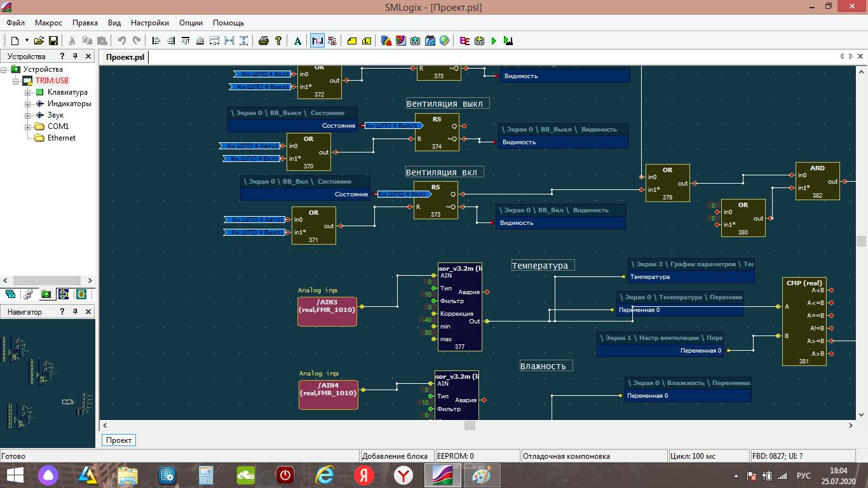This screenshot has height=488, width=868.
Task: Open the Настройки menu
Action: click(150, 23)
